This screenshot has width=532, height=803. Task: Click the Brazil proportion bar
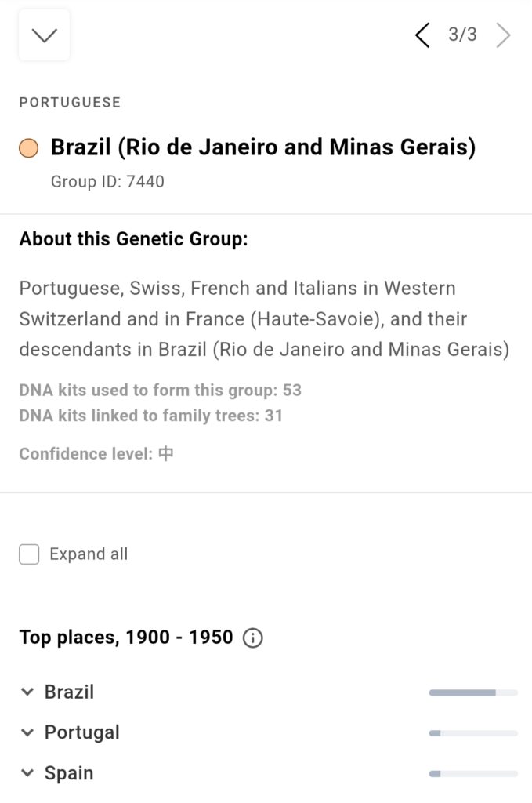(473, 692)
